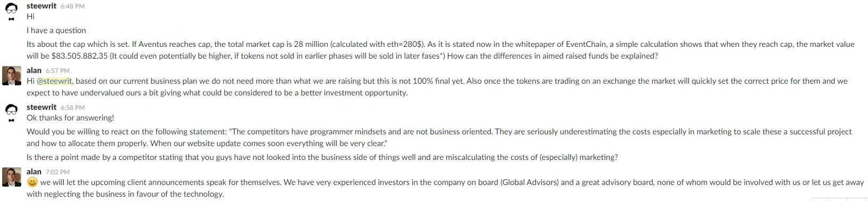Click the question about miscalculating marketing costs
Viewport: 868px width, 201px height.
pos(322,157)
